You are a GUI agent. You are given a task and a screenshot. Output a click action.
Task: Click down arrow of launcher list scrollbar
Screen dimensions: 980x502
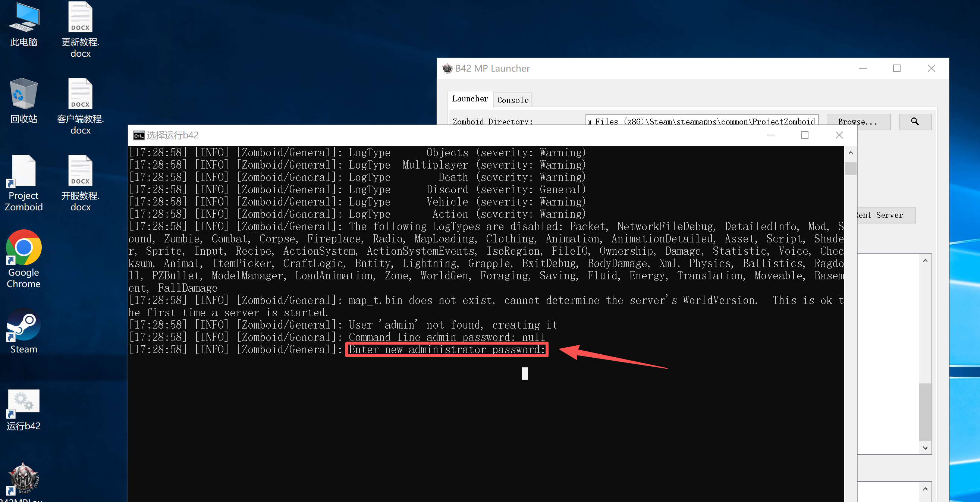pyautogui.click(x=925, y=448)
